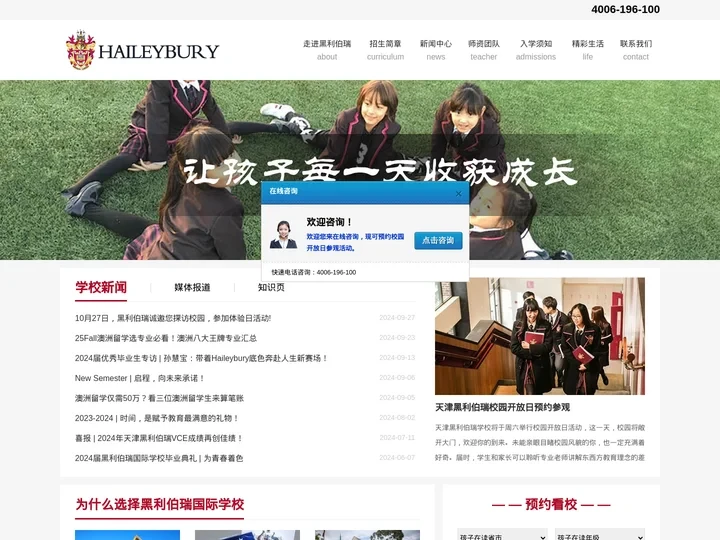Open news '2024届黑利伯瑞国际学校毕业典礼'
720x540 pixels.
coord(159,458)
